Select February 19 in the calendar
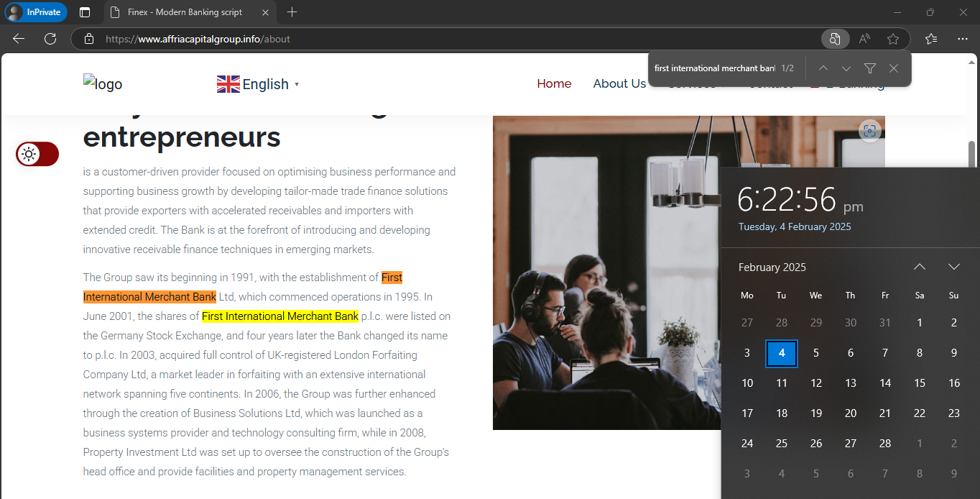The width and height of the screenshot is (980, 499). pyautogui.click(x=816, y=413)
